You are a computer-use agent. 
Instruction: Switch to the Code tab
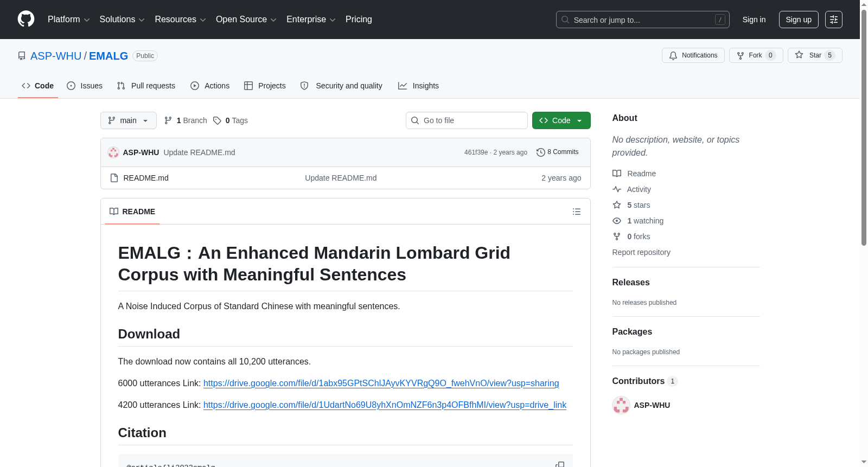(38, 86)
